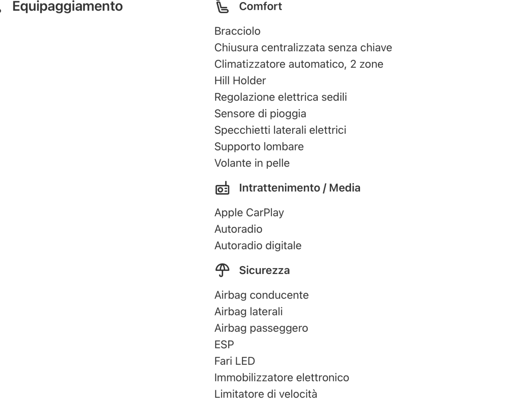Click Regolazione elettrica sedili item
The width and height of the screenshot is (532, 399).
280,97
